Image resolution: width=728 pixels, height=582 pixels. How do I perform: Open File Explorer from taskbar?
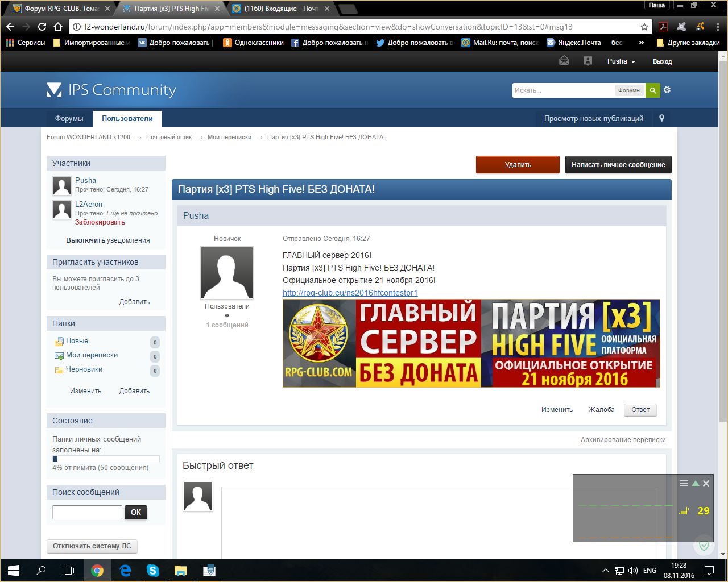(180, 571)
